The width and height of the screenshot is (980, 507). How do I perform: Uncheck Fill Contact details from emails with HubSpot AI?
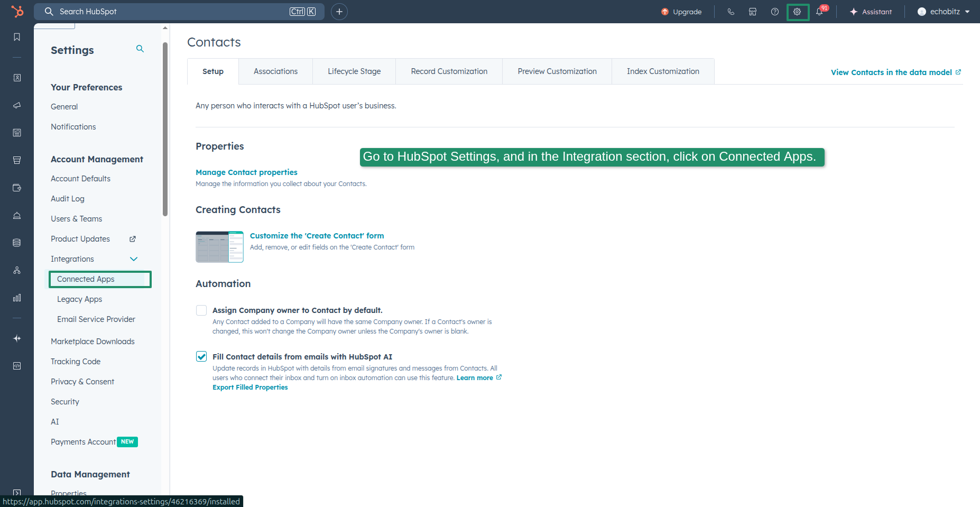pyautogui.click(x=201, y=356)
